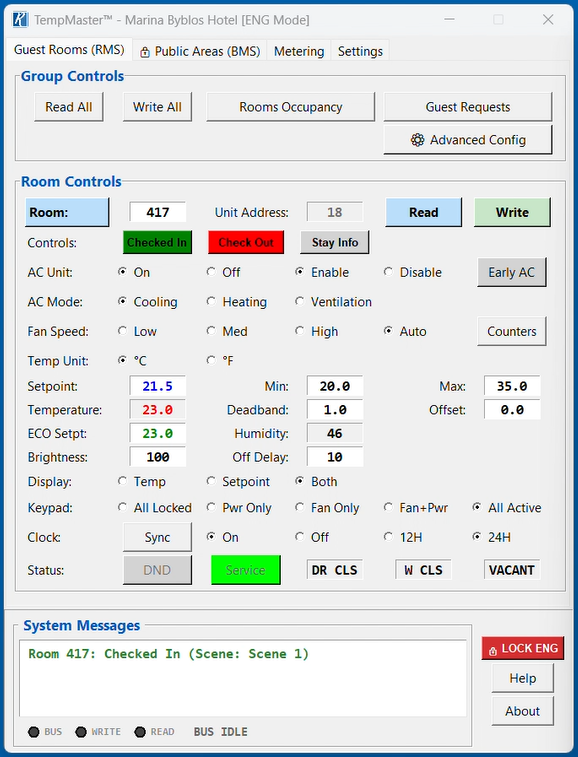The image size is (578, 757).
Task: Set Display to Temp
Action: click(x=142, y=482)
